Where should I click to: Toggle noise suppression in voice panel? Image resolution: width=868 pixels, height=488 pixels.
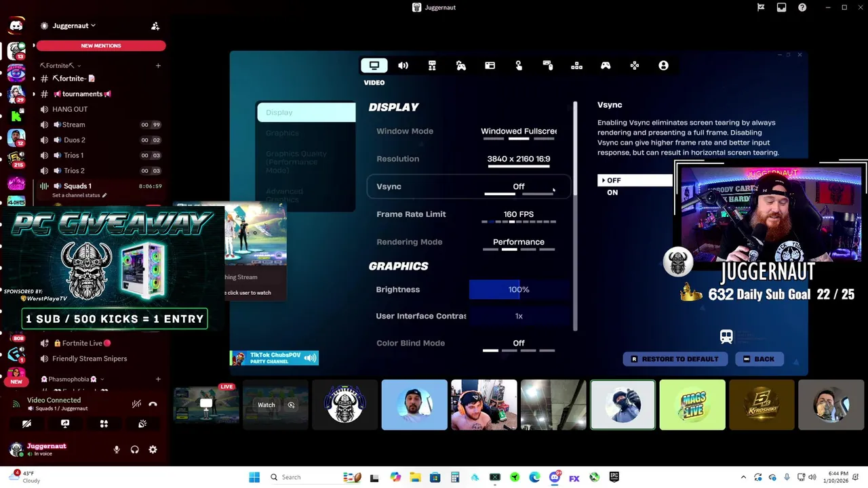tap(136, 404)
